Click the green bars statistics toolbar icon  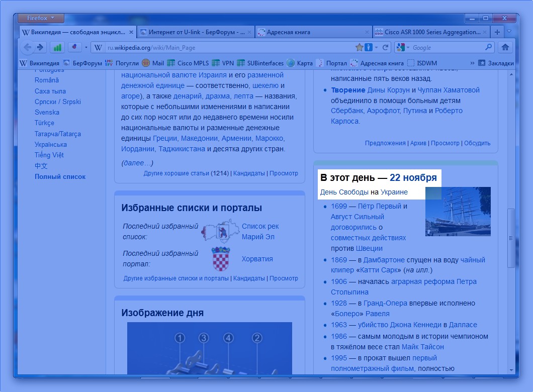58,47
